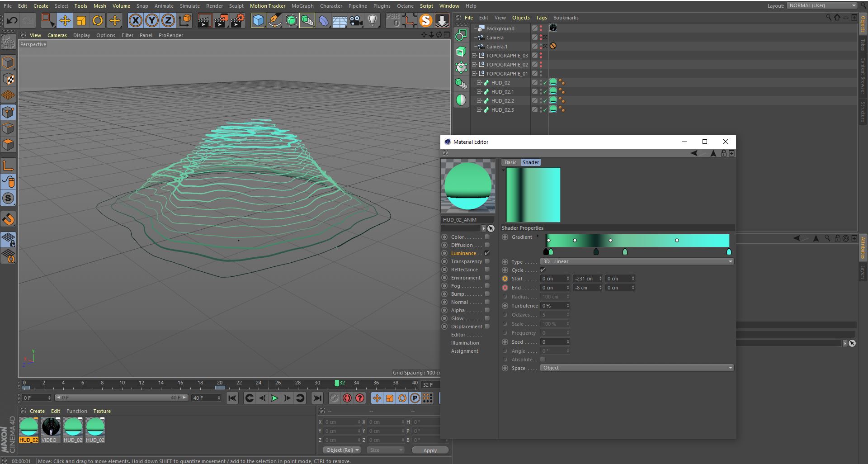Toggle visibility dots for Background object
The image size is (868, 464).
click(541, 28)
